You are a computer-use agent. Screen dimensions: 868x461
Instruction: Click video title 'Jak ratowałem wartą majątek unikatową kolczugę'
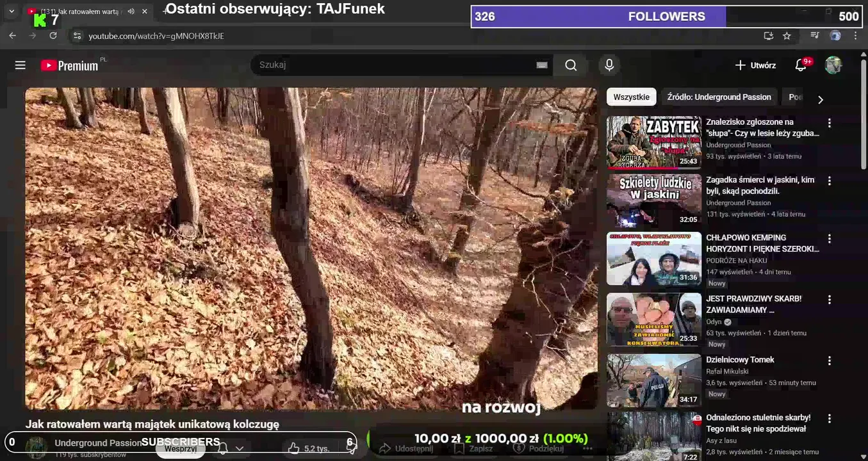tap(152, 424)
